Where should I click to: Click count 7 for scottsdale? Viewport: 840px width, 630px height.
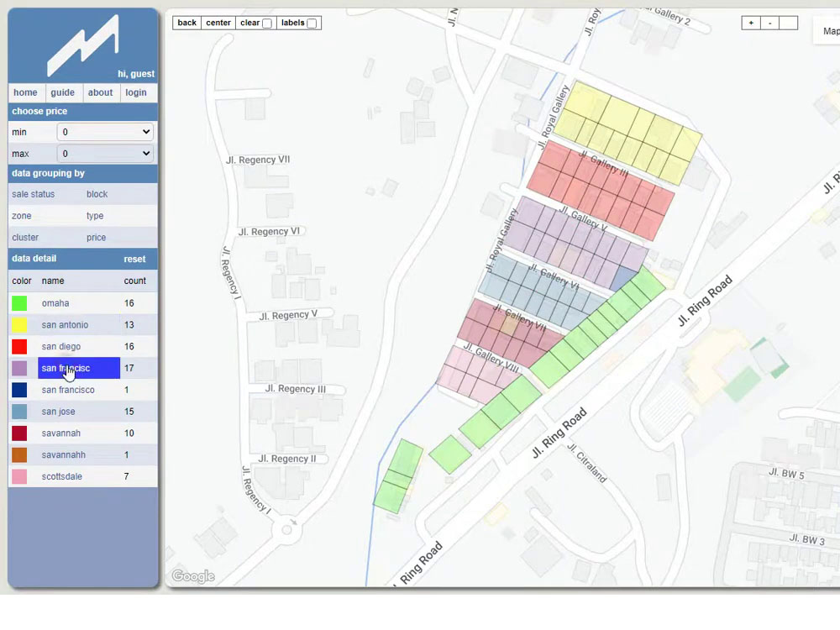pos(127,476)
